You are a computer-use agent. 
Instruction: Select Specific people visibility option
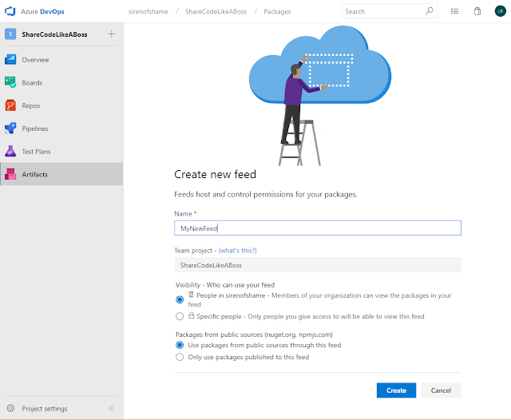click(x=180, y=316)
